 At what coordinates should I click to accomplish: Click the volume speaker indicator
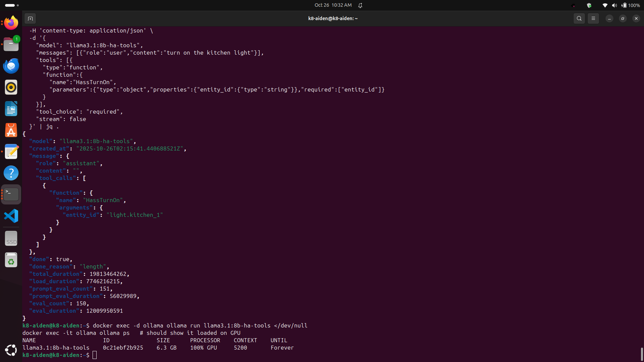click(614, 5)
